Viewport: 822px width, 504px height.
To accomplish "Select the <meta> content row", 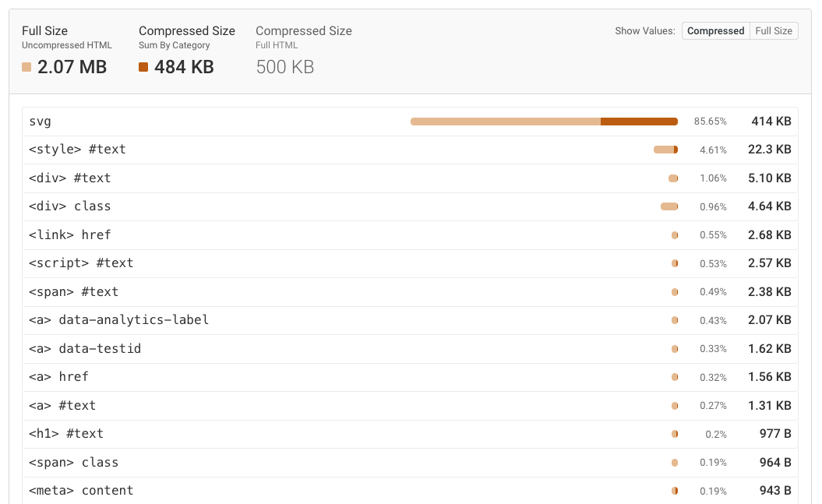I will point(234,491).
